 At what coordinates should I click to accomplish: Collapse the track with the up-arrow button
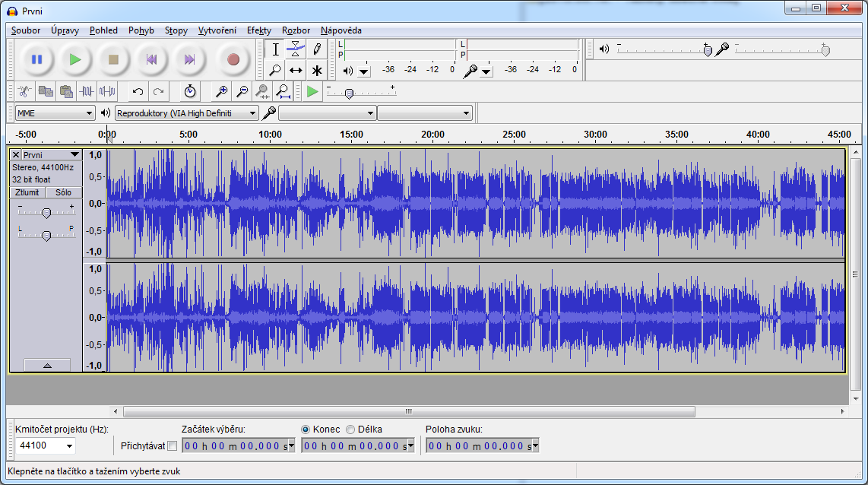pyautogui.click(x=47, y=366)
